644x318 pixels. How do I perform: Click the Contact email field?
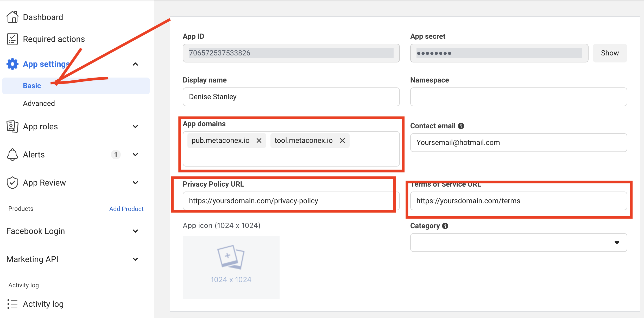click(519, 143)
